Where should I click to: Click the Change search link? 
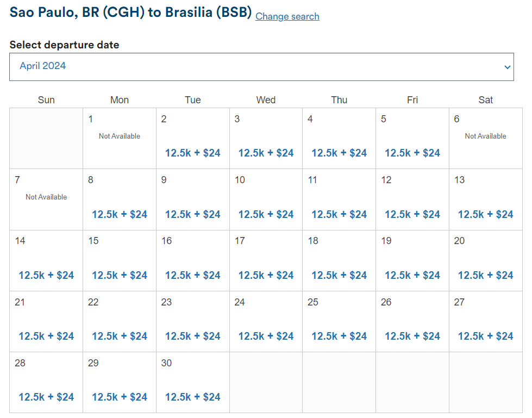point(287,17)
